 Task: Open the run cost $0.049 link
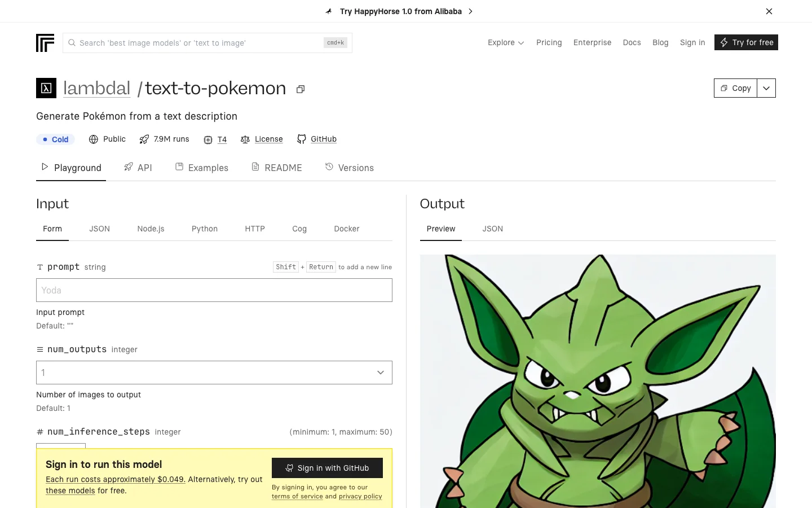pos(116,479)
